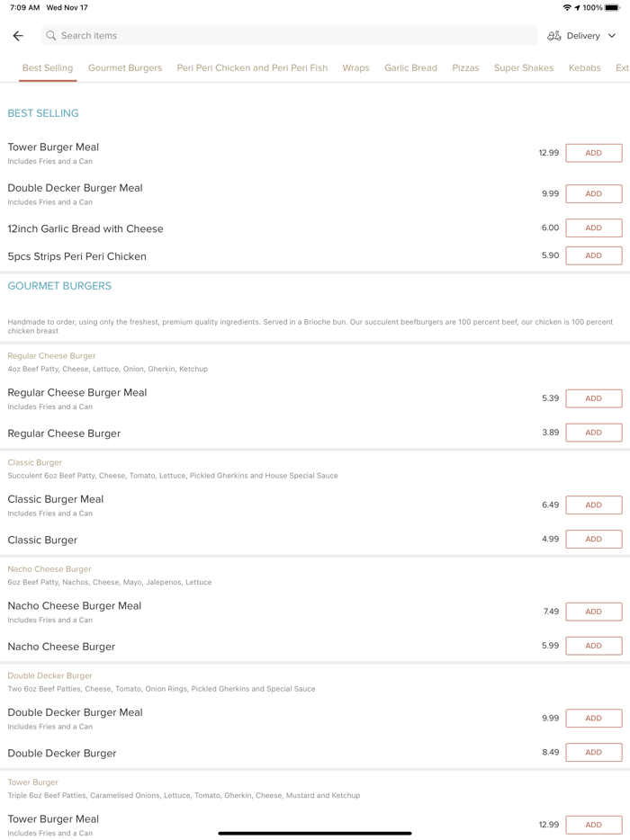The height and width of the screenshot is (840, 630).
Task: Click the search magnifier icon
Action: pyautogui.click(x=51, y=36)
